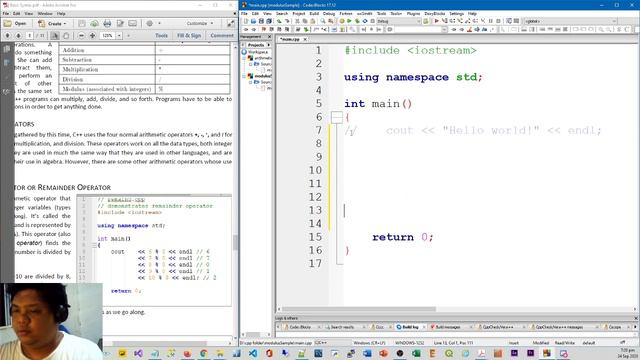Show page thumbnails in Acrobat's left sidebar
The image size is (640, 360).
point(7,49)
